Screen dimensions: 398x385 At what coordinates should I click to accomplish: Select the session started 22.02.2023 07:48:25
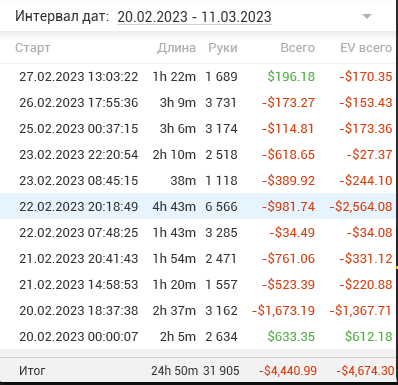tap(198, 233)
